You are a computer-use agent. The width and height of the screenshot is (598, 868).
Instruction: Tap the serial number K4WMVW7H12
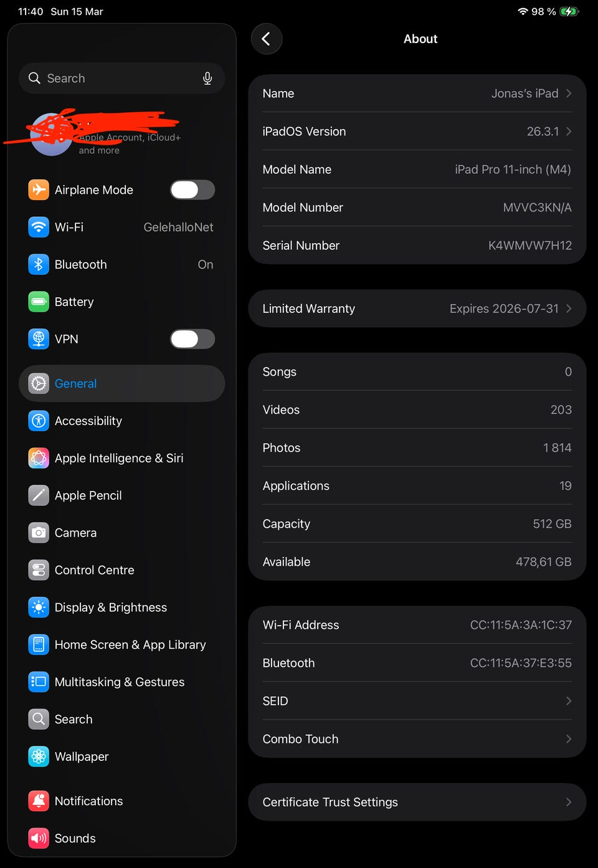(x=529, y=246)
